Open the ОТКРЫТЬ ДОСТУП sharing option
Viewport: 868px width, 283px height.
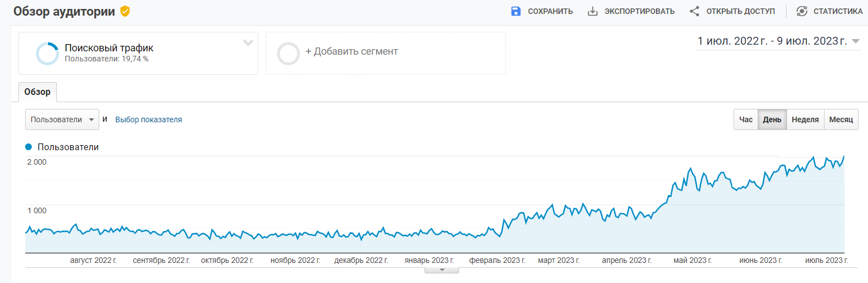pyautogui.click(x=740, y=11)
